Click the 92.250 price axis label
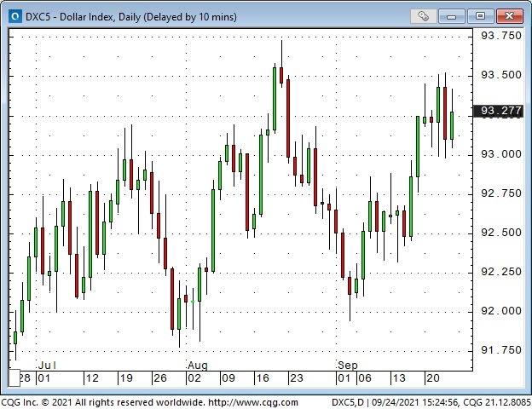532x409 pixels. [x=500, y=272]
